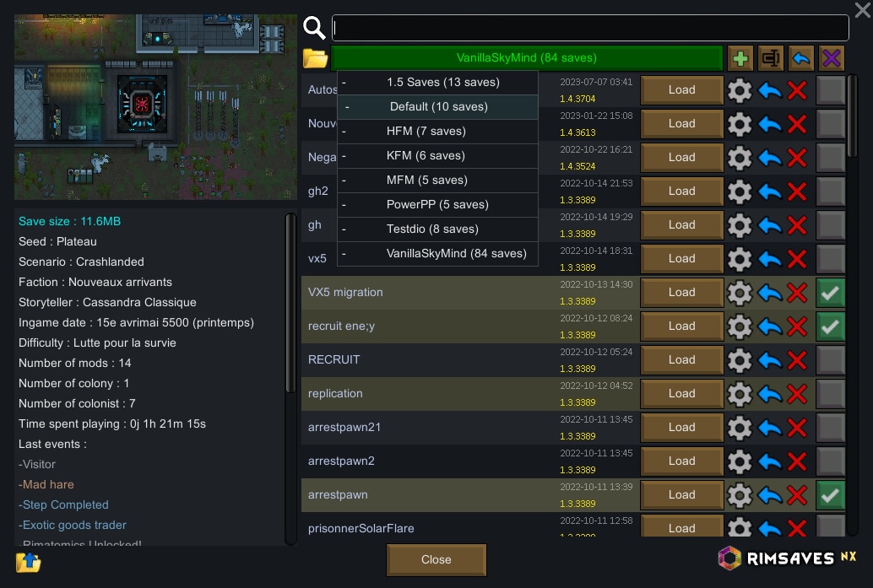873x588 pixels.
Task: Pick the PowerPP (5 saves) entry
Action: pos(437,205)
